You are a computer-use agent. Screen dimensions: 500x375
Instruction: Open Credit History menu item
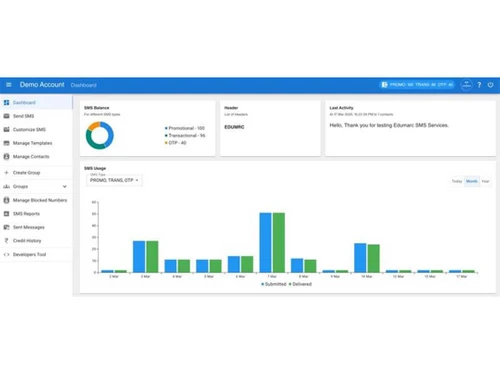(36, 240)
